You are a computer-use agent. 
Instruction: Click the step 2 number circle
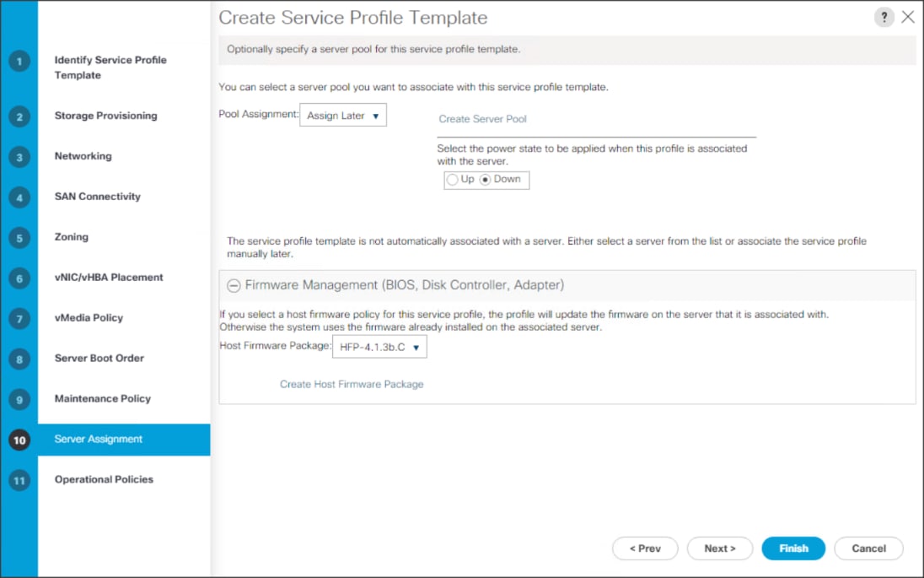pos(19,116)
